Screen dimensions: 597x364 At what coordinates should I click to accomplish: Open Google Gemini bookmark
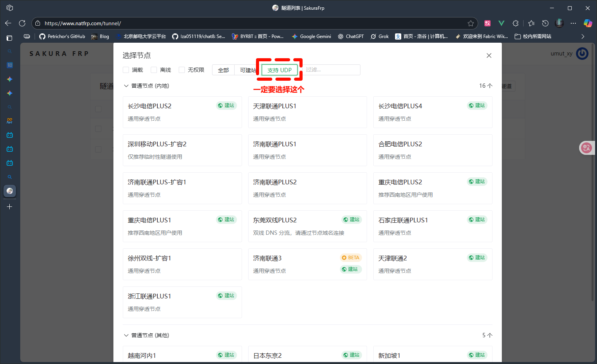311,36
